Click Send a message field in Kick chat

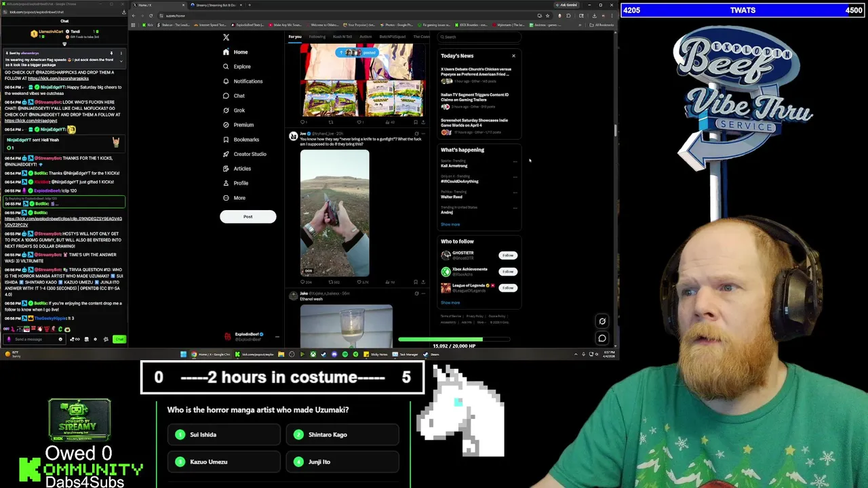pyautogui.click(x=34, y=339)
